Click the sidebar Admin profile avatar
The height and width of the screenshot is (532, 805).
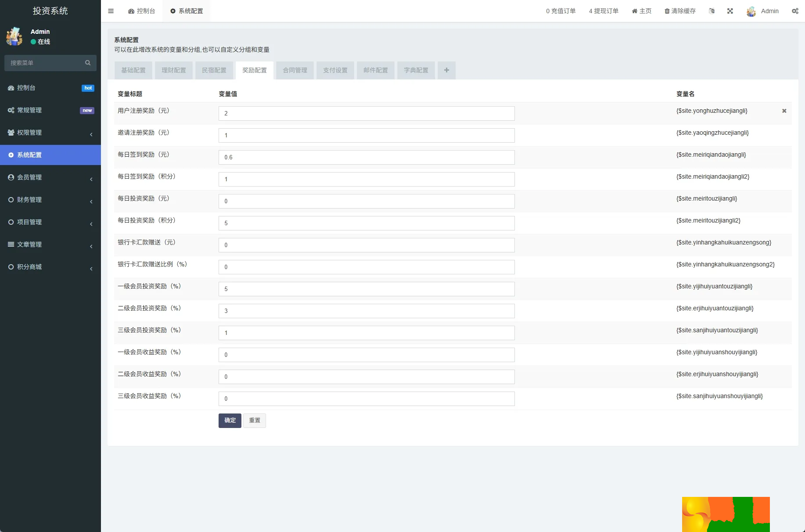pos(14,36)
